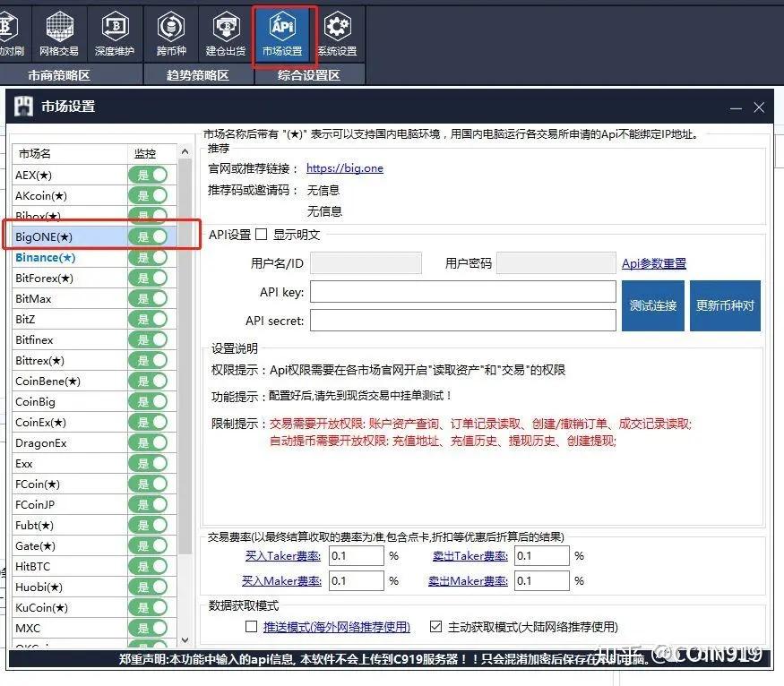Viewport: 784px width, 686px height.
Task: Open the 深度维护 depth maintenance tool
Action: pyautogui.click(x=115, y=34)
